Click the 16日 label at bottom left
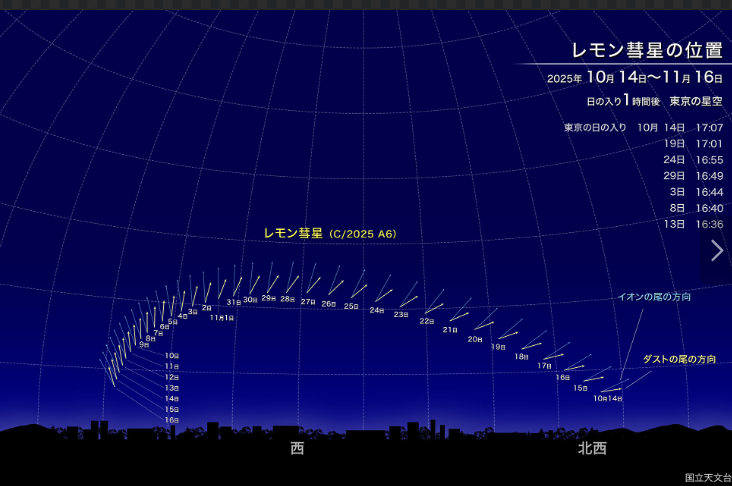732x486 pixels. tap(171, 420)
